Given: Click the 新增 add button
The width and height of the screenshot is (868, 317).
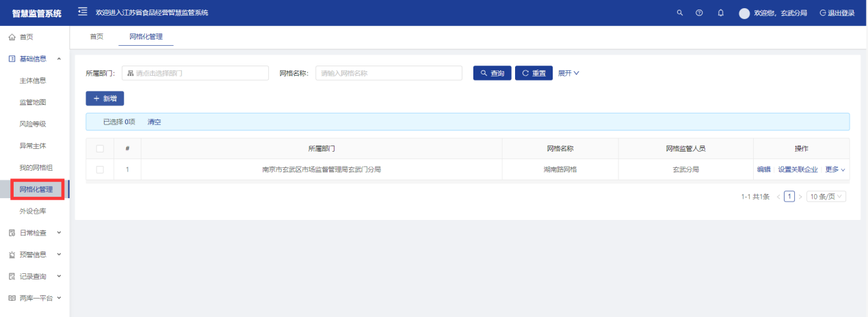Looking at the screenshot, I should point(105,98).
